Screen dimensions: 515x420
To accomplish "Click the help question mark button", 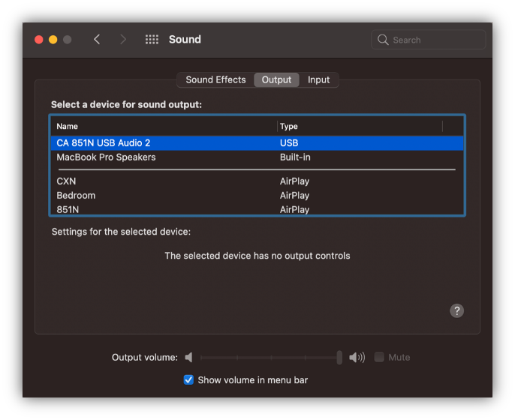I will [456, 310].
